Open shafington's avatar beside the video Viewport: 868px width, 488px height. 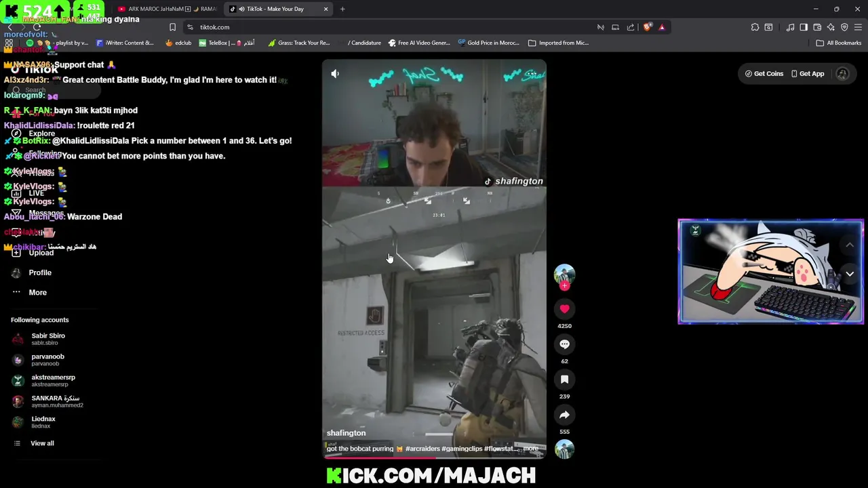point(564,274)
